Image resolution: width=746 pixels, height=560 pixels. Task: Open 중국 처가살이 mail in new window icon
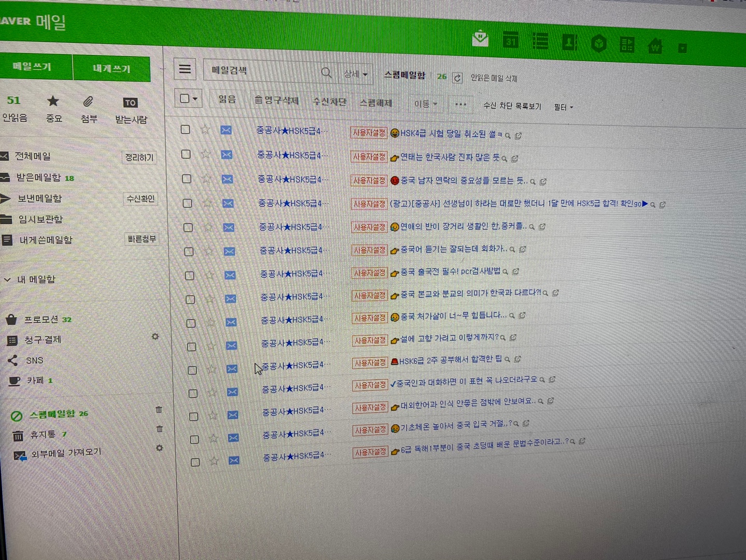click(x=522, y=315)
